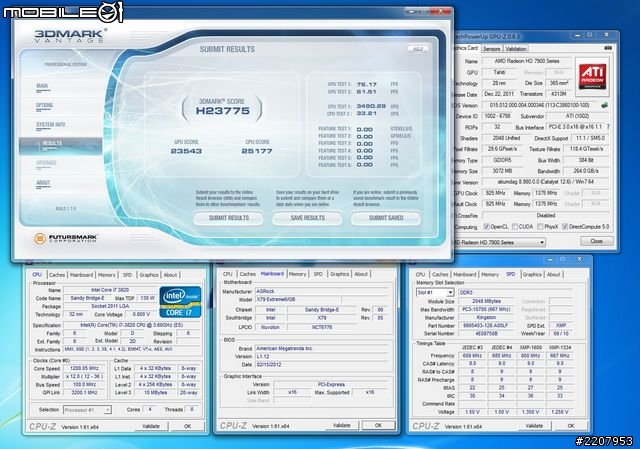Screen dimensions: 640x449
Task: Toggle the OpenCL checkbox in GPU-Z
Action: [487, 227]
